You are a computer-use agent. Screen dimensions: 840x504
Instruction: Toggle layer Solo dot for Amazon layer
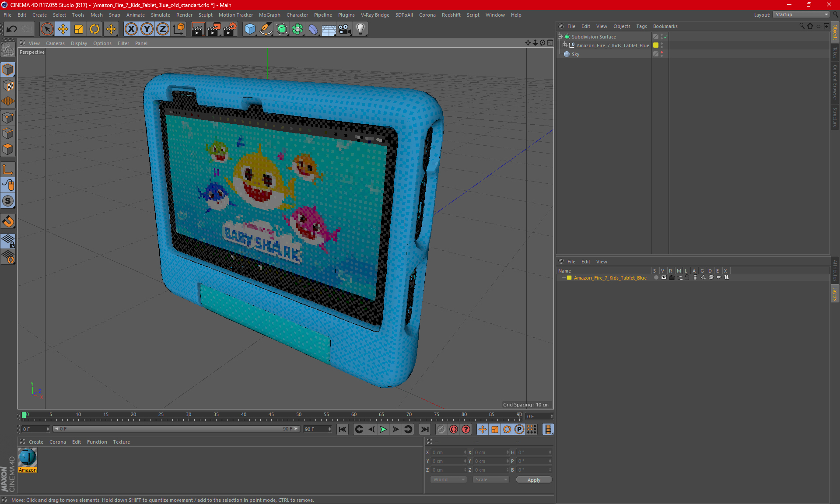pyautogui.click(x=656, y=278)
